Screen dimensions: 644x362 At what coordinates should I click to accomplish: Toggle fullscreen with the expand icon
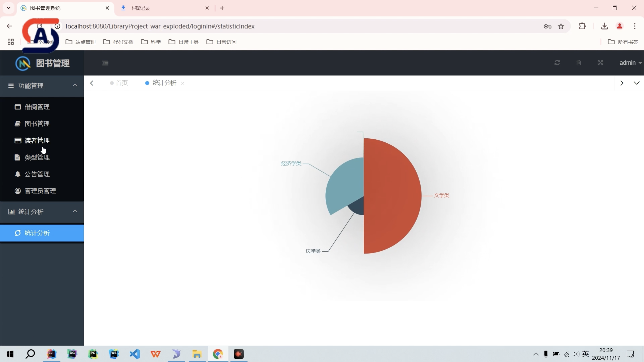click(600, 63)
